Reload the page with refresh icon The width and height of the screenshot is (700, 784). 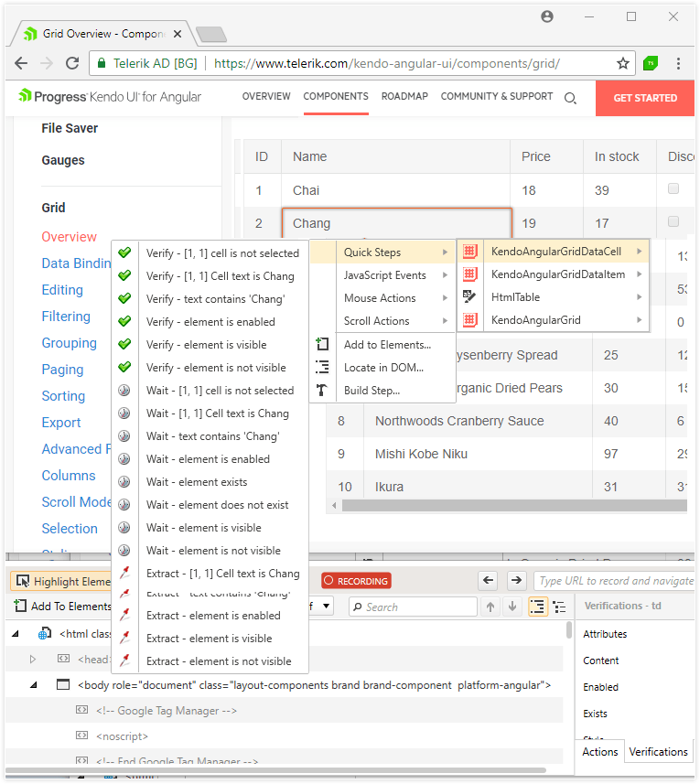(x=72, y=63)
